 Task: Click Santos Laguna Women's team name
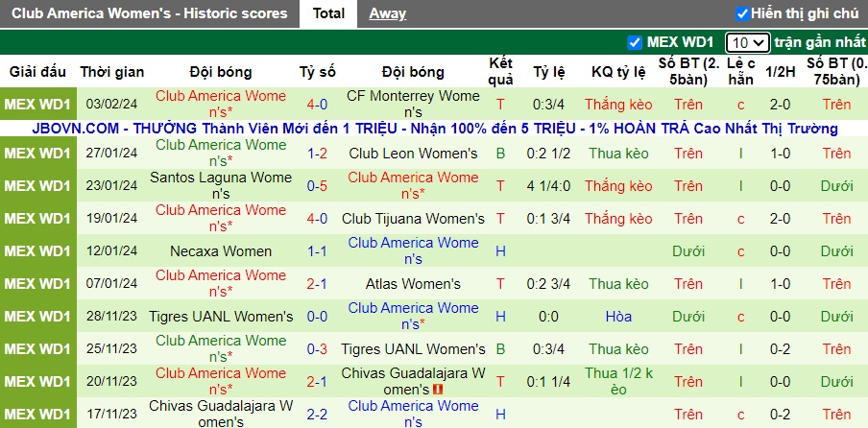pos(221,185)
